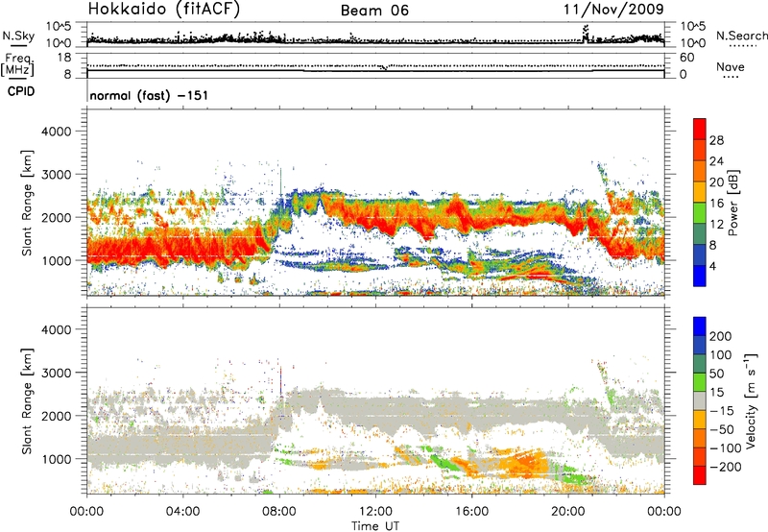768x532 pixels.
Task: Click the normal (fast) -151 text
Action: click(149, 95)
